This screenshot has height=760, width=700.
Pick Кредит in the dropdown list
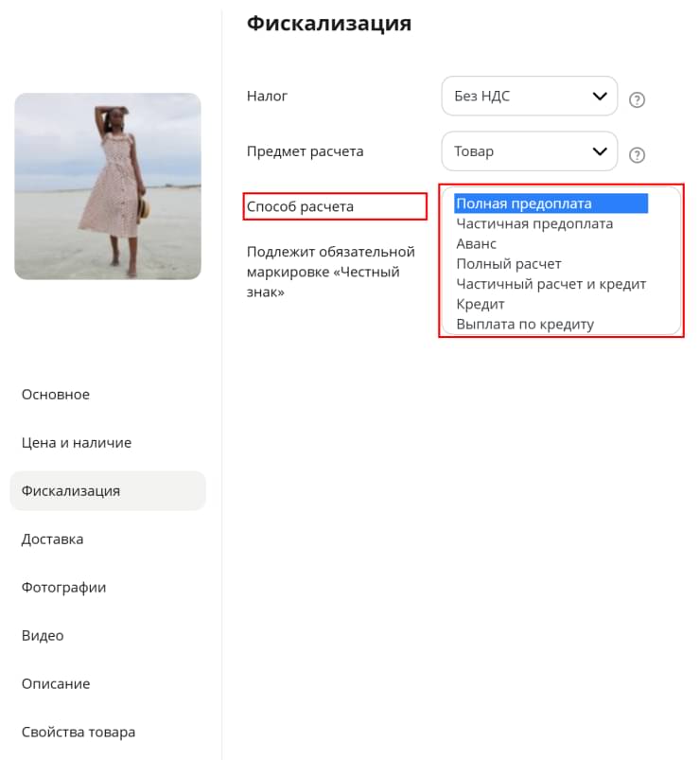pos(481,305)
